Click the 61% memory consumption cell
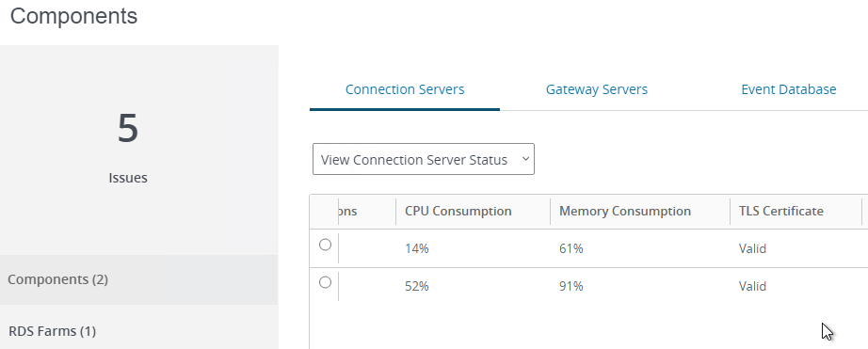The image size is (868, 349). click(571, 249)
